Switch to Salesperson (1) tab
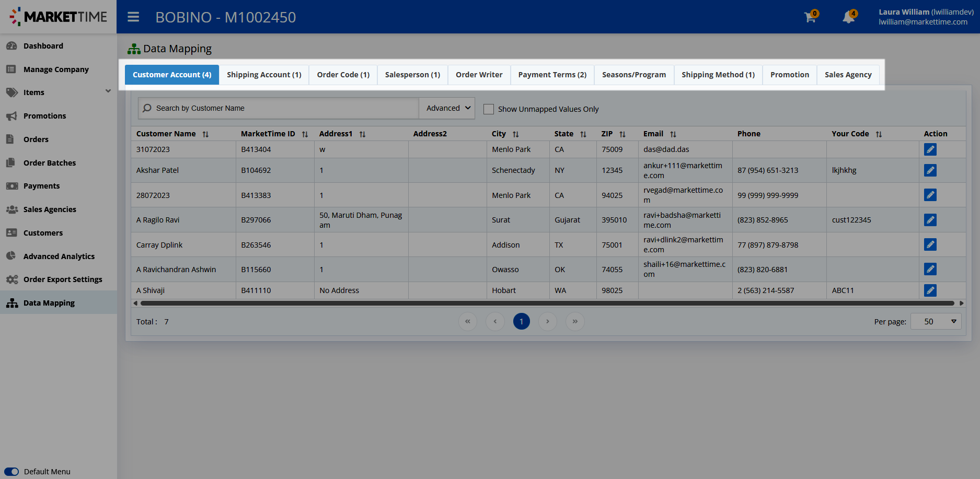 point(412,75)
